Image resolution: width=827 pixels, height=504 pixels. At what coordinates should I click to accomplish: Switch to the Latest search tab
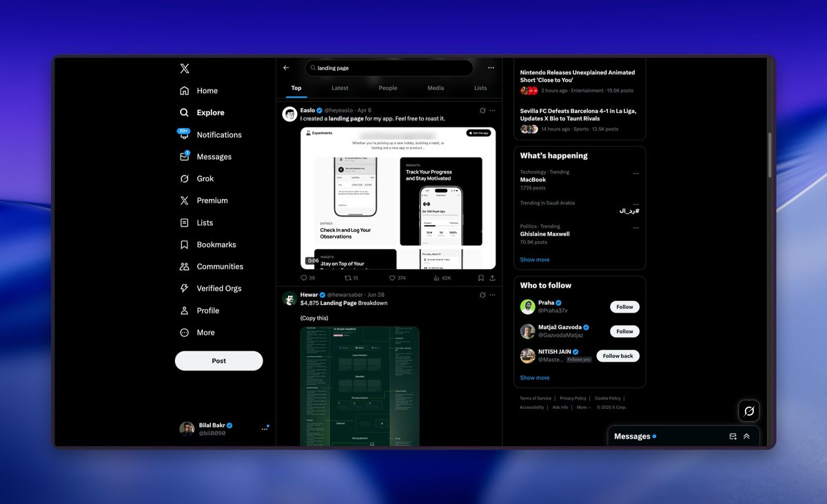(340, 88)
